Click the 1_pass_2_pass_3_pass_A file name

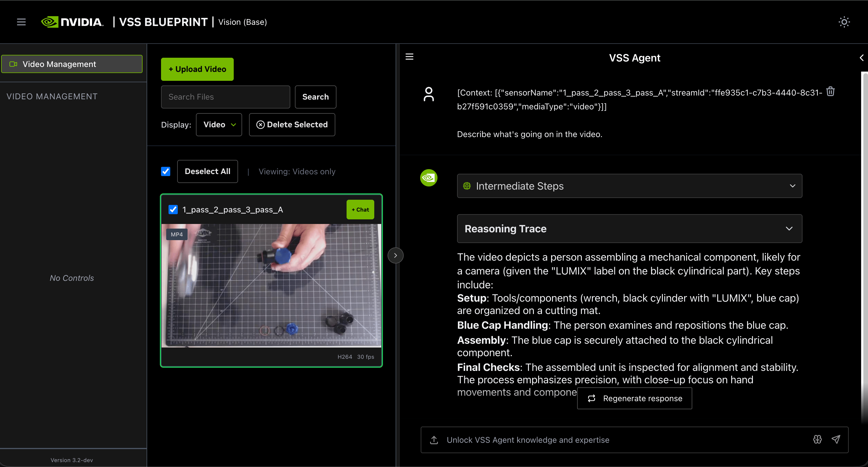233,210
